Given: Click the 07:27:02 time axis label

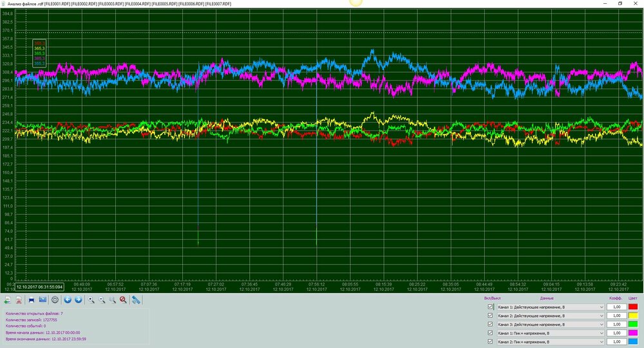Looking at the screenshot, I should pos(216,284).
